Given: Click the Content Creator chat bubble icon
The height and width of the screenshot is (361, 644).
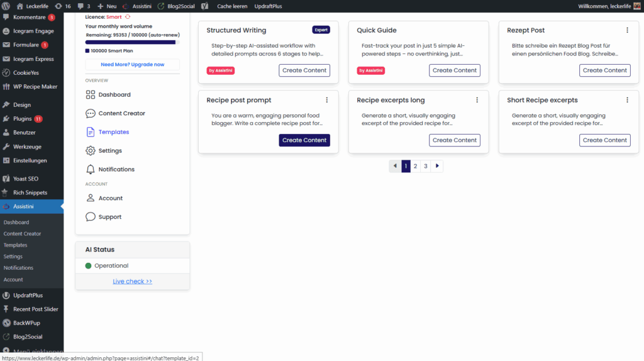Looking at the screenshot, I should [91, 113].
